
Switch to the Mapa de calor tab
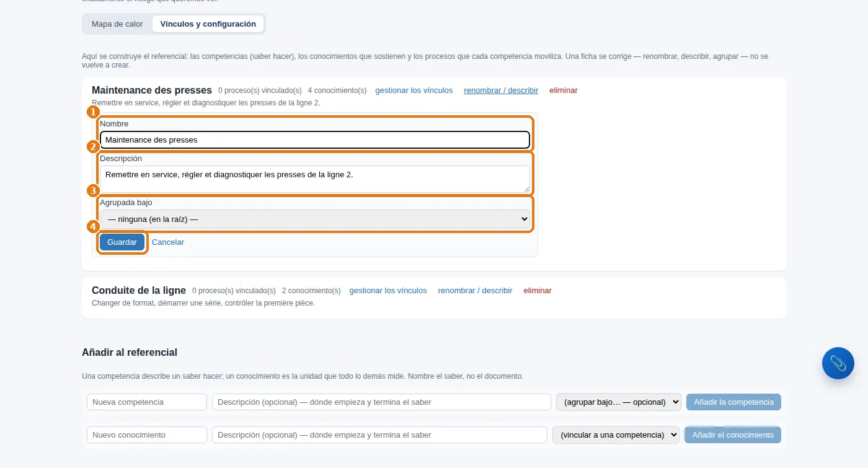pos(117,24)
